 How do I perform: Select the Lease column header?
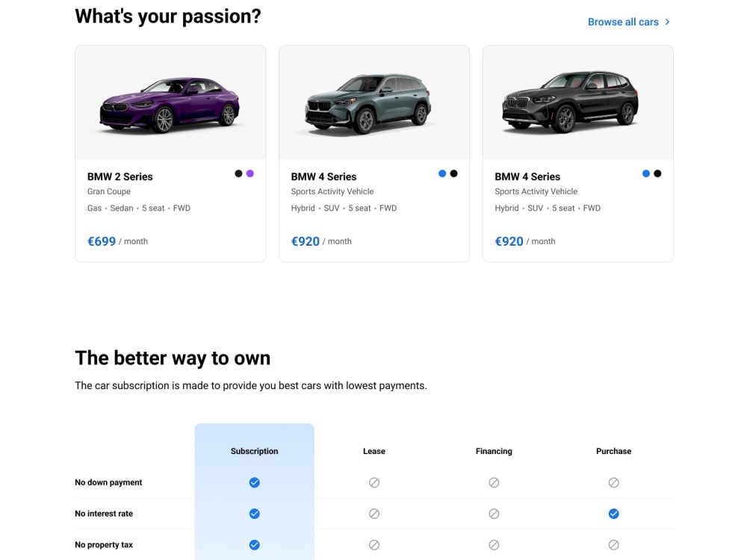click(x=374, y=451)
